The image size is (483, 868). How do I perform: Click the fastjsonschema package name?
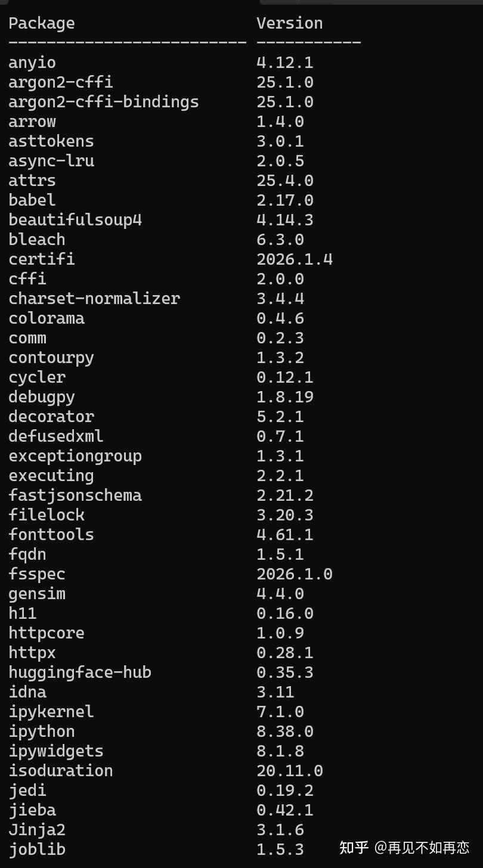coord(75,495)
